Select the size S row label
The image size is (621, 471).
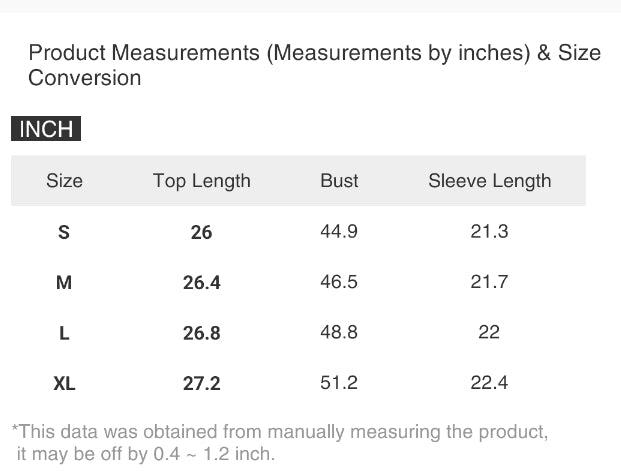[x=64, y=232]
